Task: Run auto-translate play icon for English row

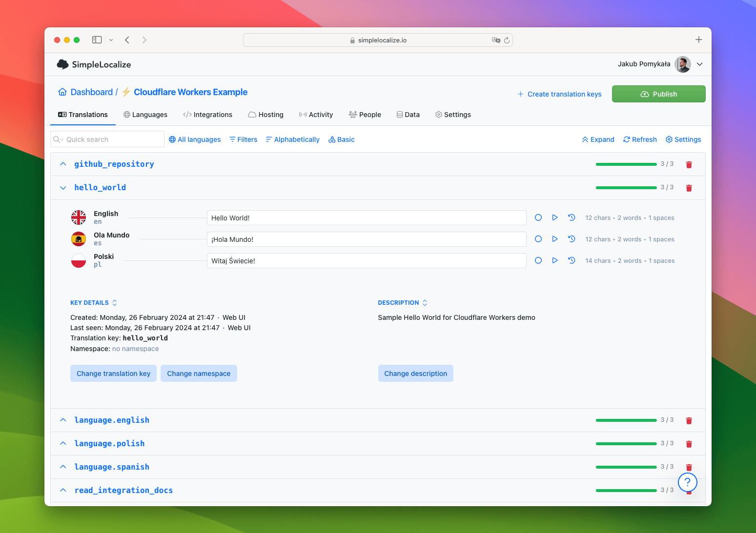Action: pos(555,217)
